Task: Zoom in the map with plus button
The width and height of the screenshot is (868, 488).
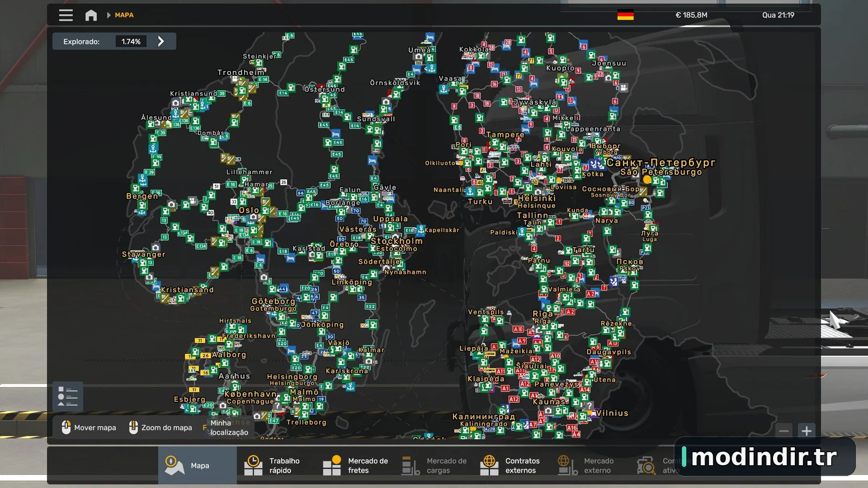Action: [807, 431]
